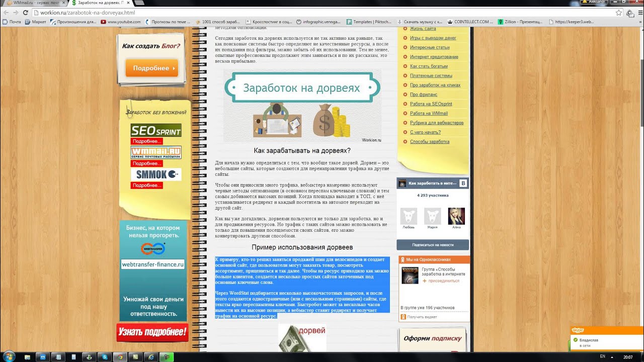The image size is (644, 362).
Task: Click the VK logo in the group widget
Action: (463, 184)
